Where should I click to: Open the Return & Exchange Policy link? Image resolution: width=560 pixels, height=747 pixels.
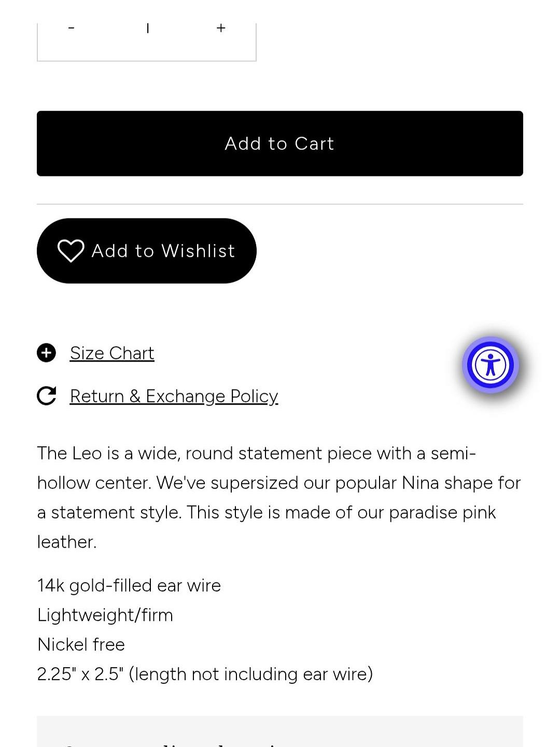coord(174,396)
